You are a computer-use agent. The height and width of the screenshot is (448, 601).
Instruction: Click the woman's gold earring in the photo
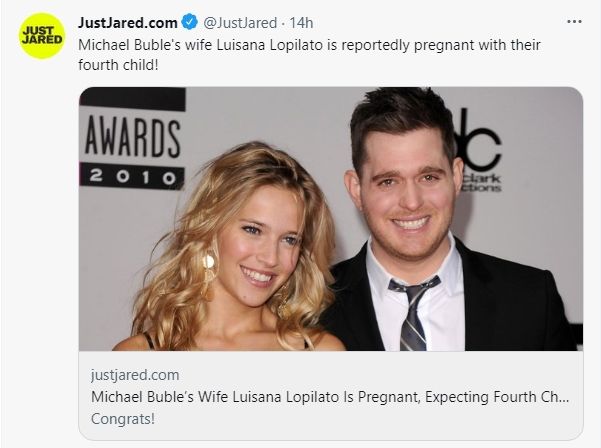click(x=209, y=276)
